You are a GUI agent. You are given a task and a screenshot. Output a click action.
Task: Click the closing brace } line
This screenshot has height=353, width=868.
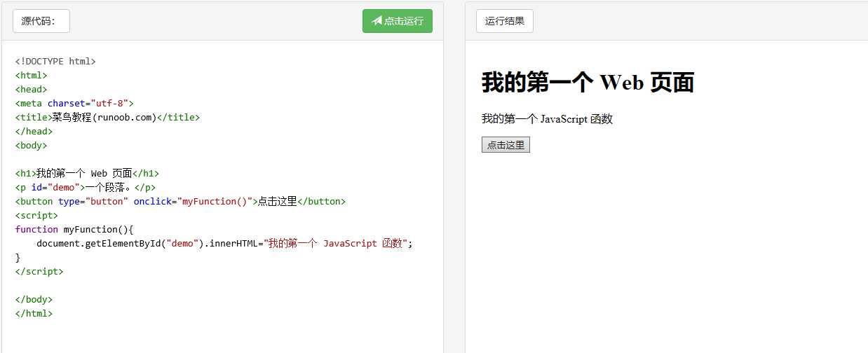(x=18, y=257)
